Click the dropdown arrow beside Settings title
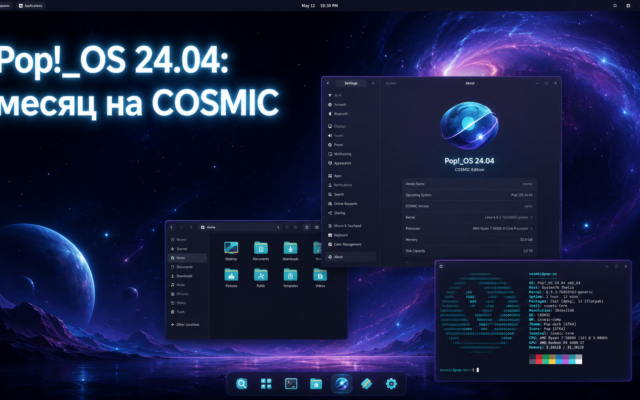640x400 pixels. pyautogui.click(x=373, y=83)
